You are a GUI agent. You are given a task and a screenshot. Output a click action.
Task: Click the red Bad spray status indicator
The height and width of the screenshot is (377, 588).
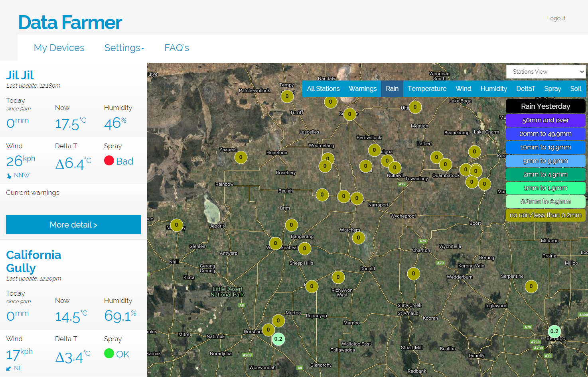click(x=109, y=161)
